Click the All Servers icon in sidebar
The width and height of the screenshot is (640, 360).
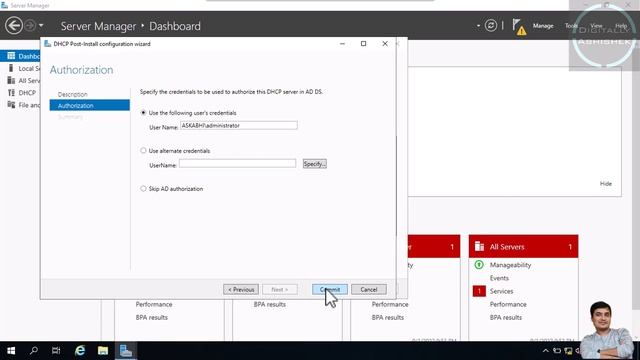tap(11, 80)
